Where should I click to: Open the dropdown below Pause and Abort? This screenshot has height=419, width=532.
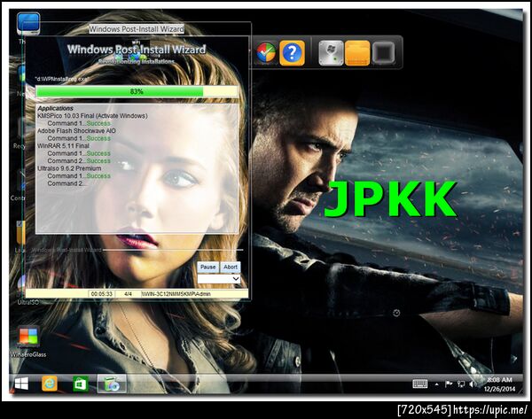[219, 279]
